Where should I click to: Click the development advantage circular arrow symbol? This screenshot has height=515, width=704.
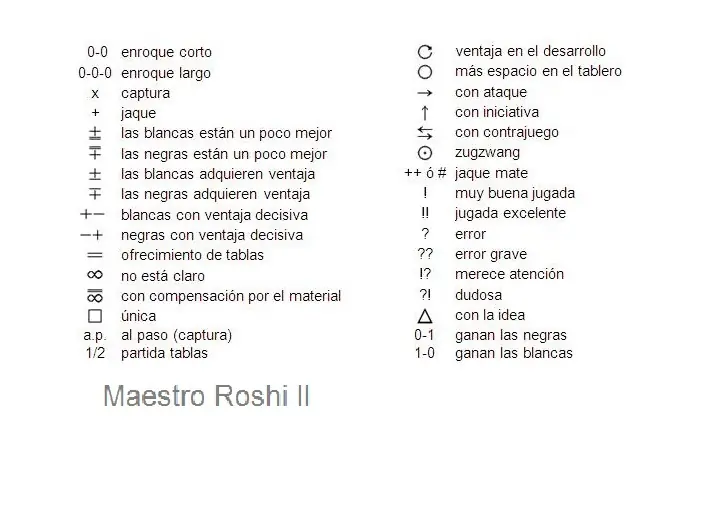(x=425, y=52)
